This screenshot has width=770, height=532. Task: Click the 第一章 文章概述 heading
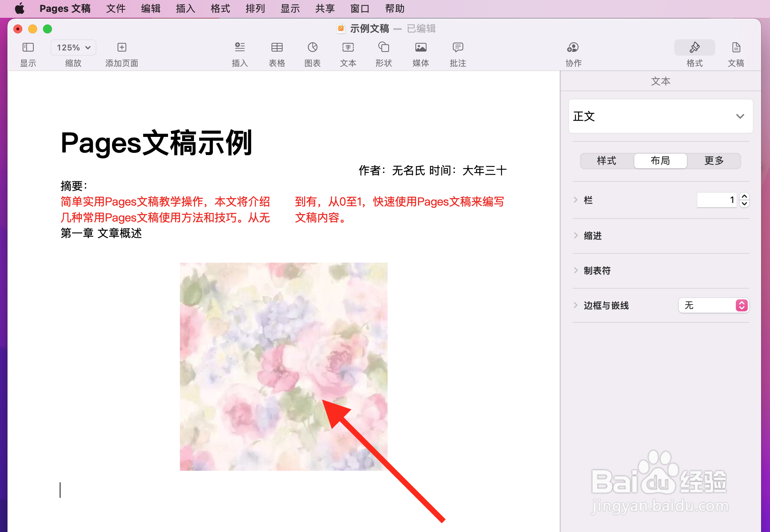coord(101,233)
